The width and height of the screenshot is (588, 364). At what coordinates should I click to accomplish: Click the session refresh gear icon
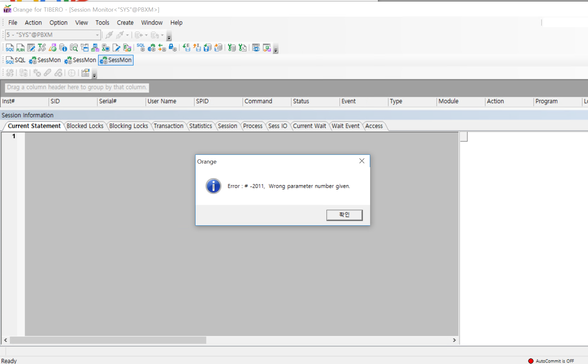point(9,73)
